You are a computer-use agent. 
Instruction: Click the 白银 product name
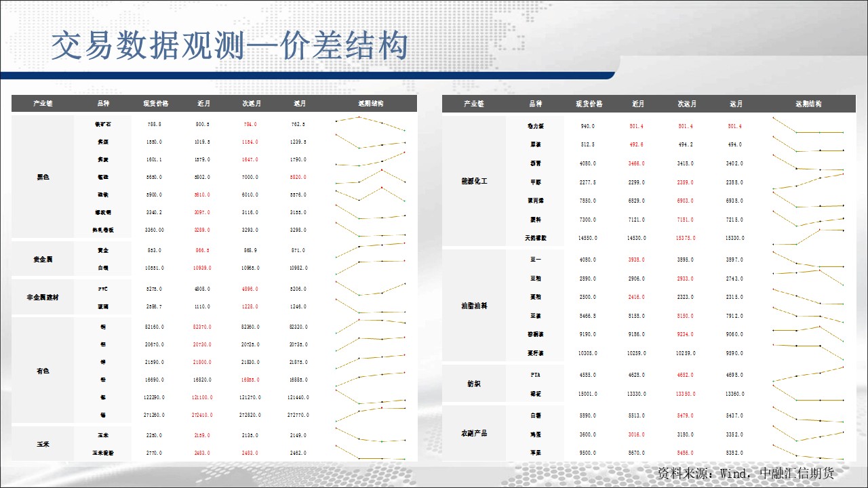coord(104,268)
